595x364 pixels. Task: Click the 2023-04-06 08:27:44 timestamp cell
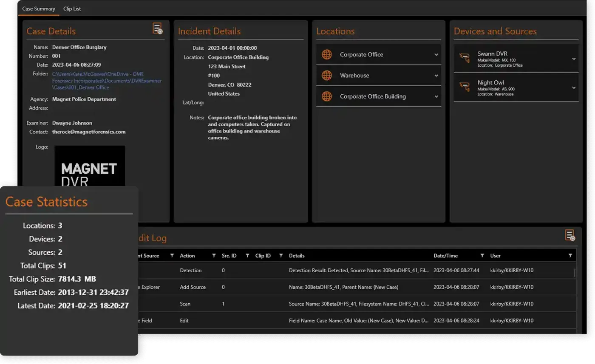(456, 271)
